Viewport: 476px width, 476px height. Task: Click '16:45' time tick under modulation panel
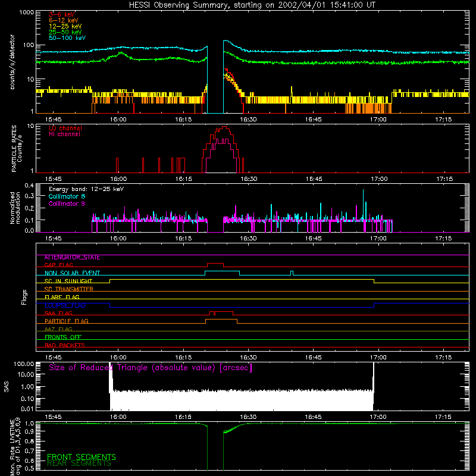click(x=314, y=239)
